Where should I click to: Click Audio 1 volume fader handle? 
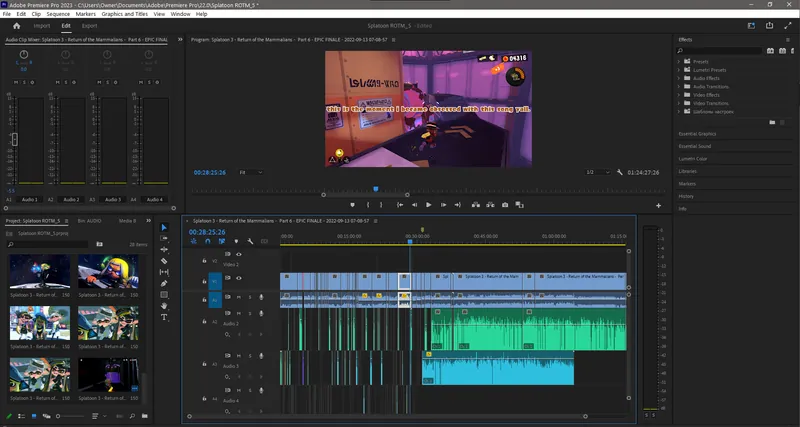(x=15, y=139)
